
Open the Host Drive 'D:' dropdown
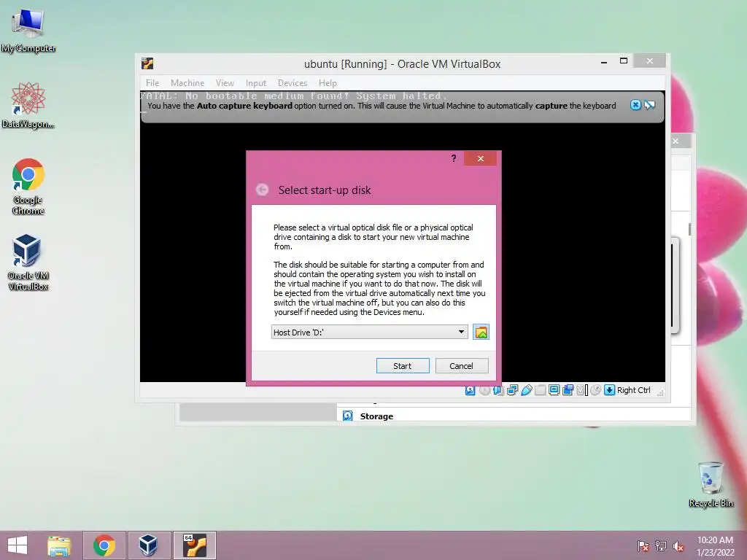click(x=369, y=332)
